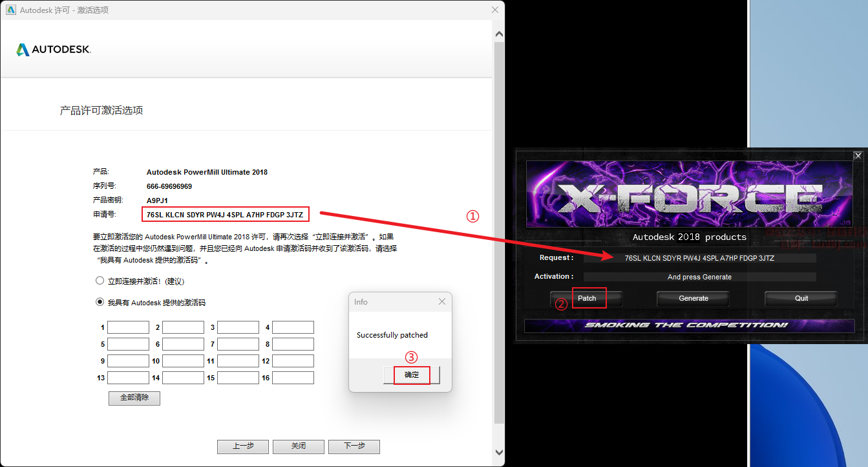The image size is (868, 467).
Task: Click activation code box number 14
Action: (183, 378)
